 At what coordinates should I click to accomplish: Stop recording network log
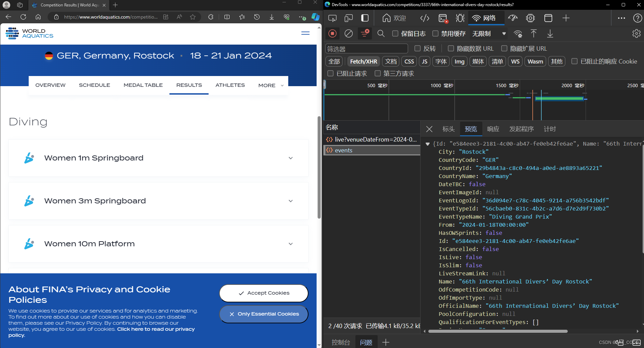[x=332, y=33]
